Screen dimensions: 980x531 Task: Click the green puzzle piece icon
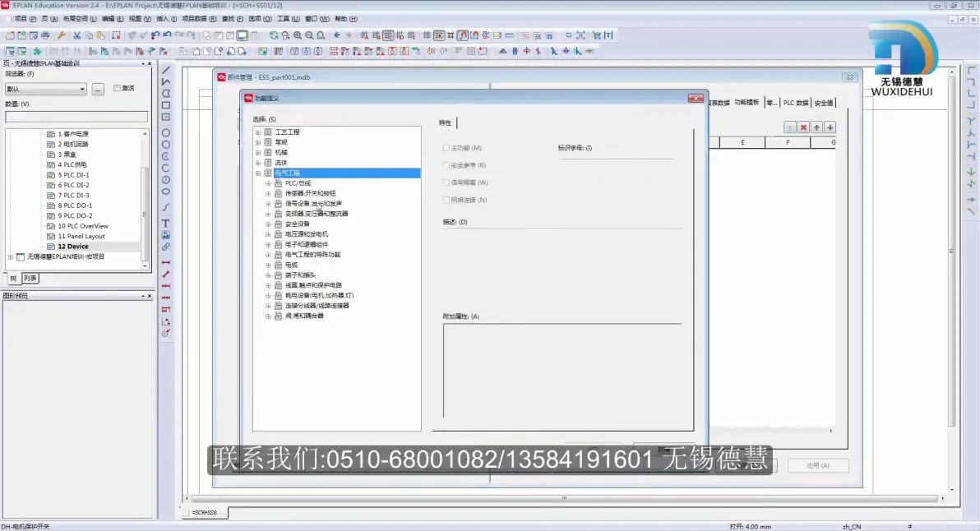coord(38,51)
